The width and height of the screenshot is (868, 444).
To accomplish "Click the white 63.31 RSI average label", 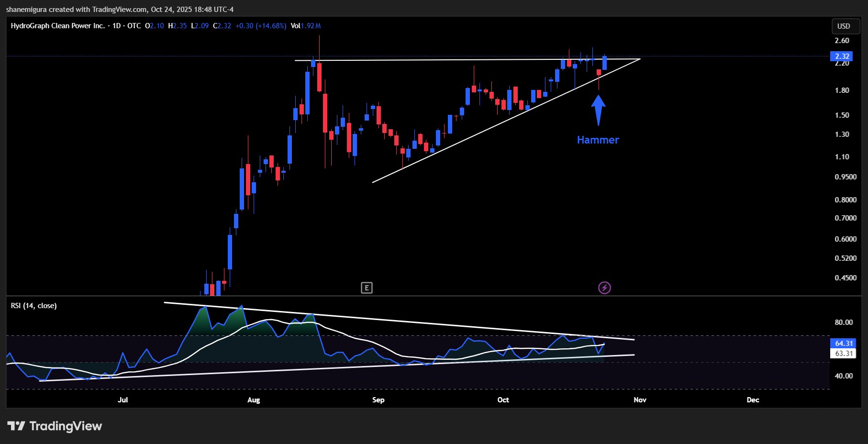I will point(844,354).
